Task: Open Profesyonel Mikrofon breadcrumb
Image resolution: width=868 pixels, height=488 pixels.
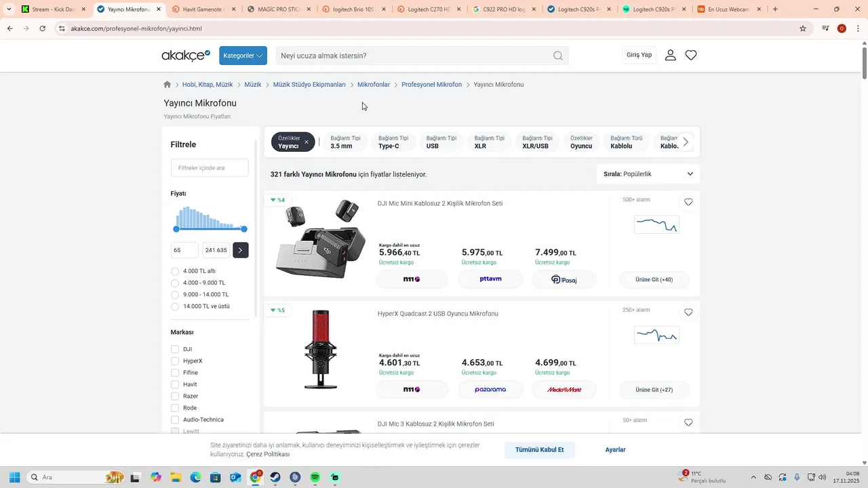Action: [x=431, y=85]
